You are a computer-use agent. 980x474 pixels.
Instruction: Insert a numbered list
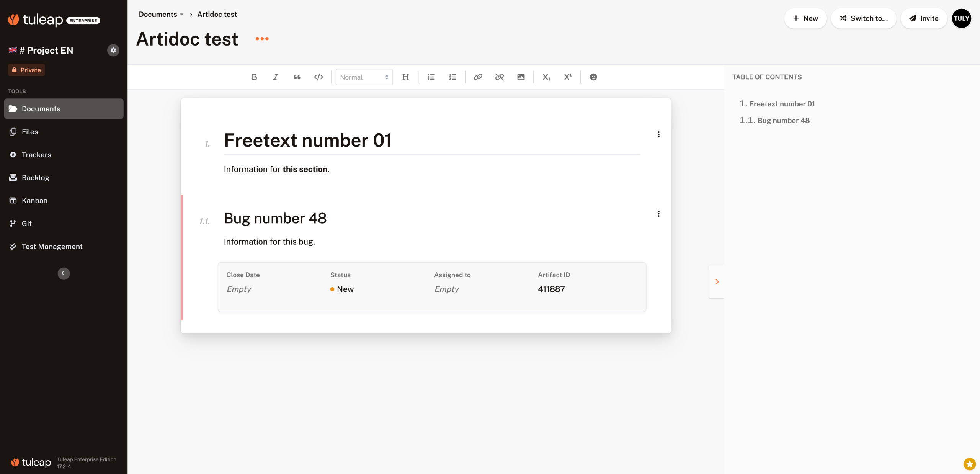[x=452, y=77]
